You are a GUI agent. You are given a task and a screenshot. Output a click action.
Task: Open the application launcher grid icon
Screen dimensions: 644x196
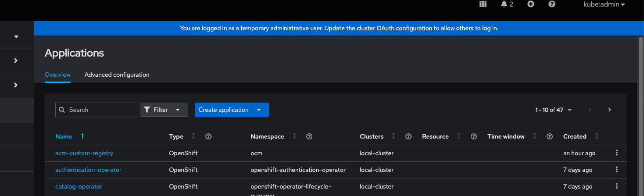click(x=483, y=4)
